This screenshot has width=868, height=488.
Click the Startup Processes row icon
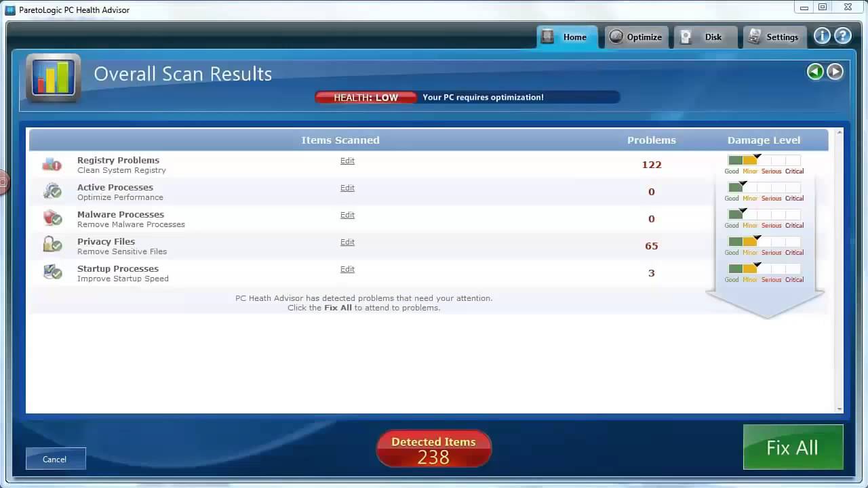pos(52,272)
